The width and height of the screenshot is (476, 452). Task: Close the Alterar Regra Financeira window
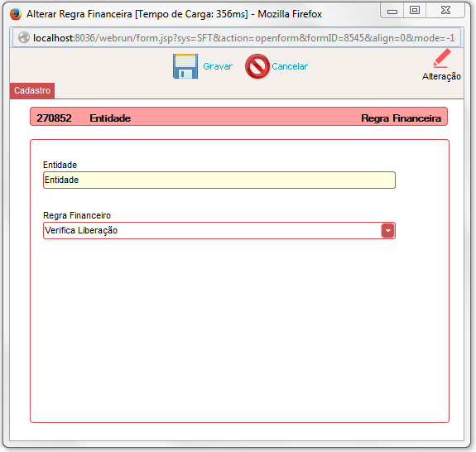(445, 10)
